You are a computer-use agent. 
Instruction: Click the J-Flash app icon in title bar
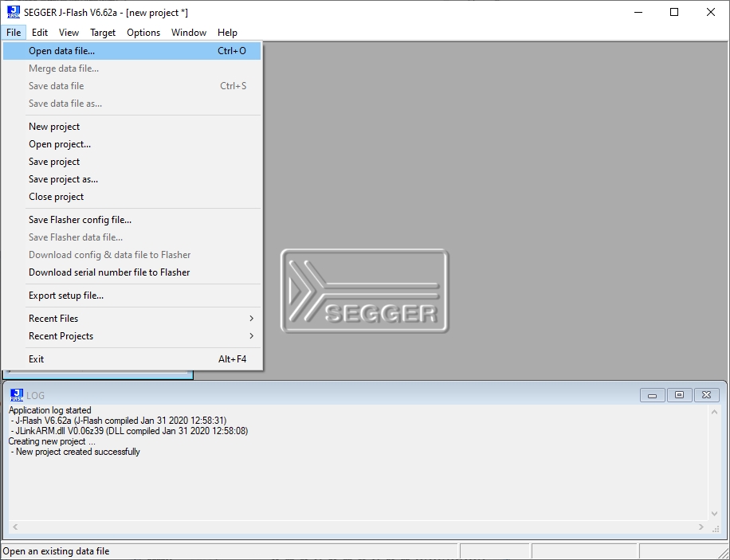point(14,12)
